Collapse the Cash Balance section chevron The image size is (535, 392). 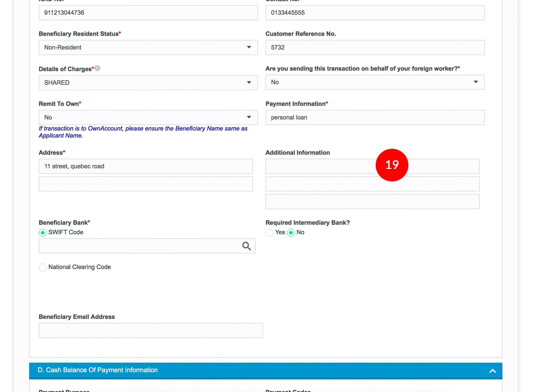pos(492,371)
